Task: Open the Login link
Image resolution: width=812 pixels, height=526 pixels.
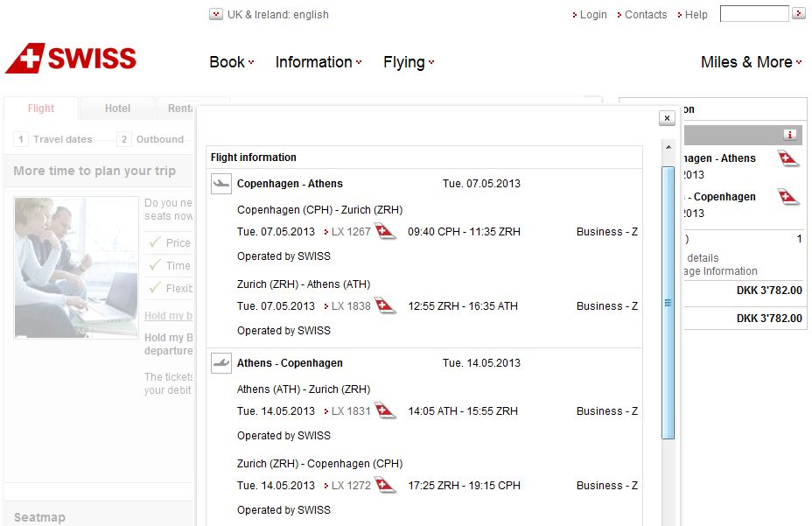Action: click(x=590, y=15)
